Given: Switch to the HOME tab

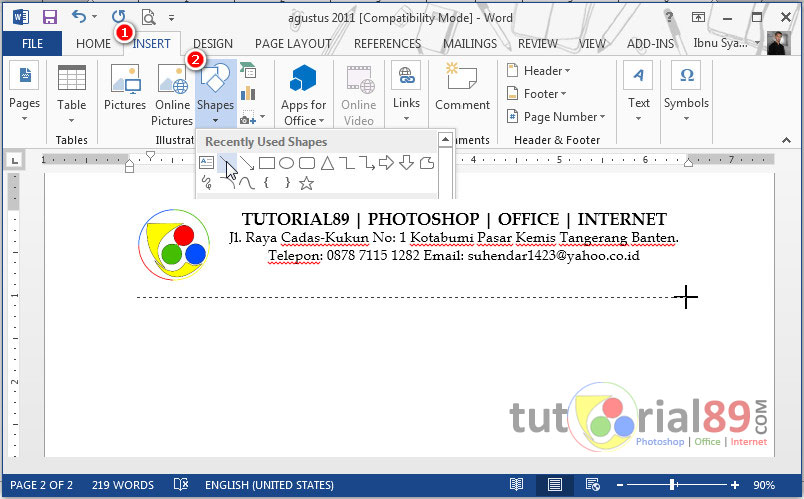Looking at the screenshot, I should pos(93,44).
